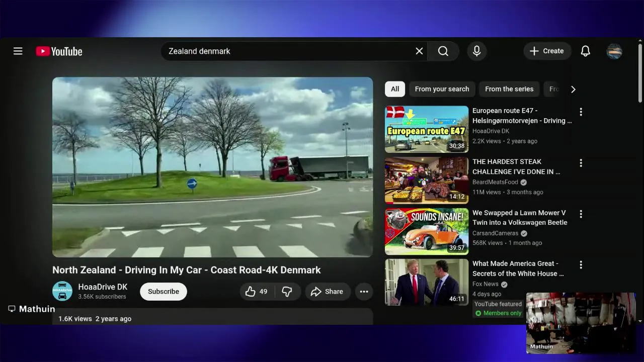Open Lawn Mower V Twin Beetle thumbnail
The height and width of the screenshot is (362, 644).
pos(427,231)
